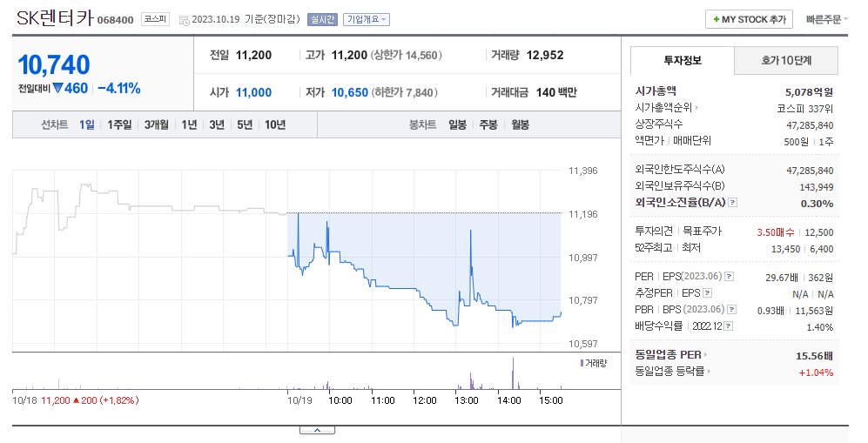
Task: Click 시가 value 11,000
Action: [253, 92]
